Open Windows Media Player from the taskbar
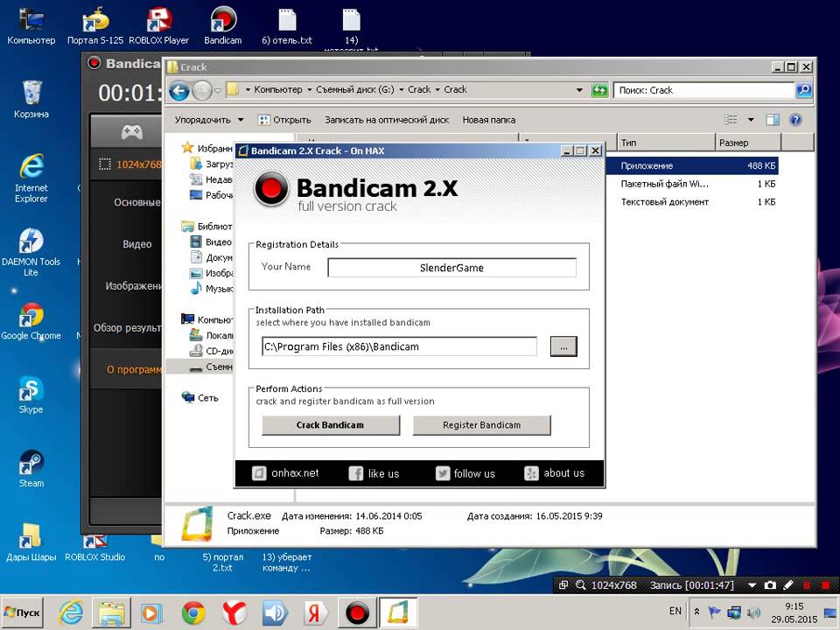Image resolution: width=840 pixels, height=630 pixels. [x=152, y=612]
